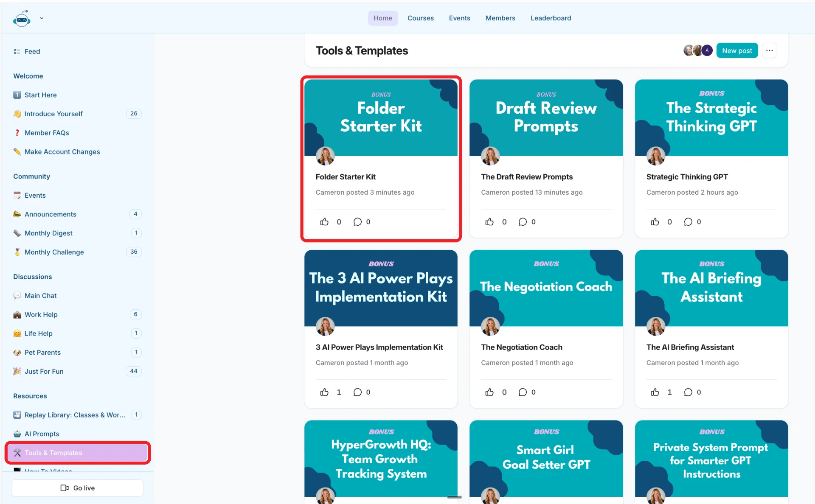Open Monthly Digest in the sidebar
This screenshot has width=815, height=504.
[x=76, y=233]
